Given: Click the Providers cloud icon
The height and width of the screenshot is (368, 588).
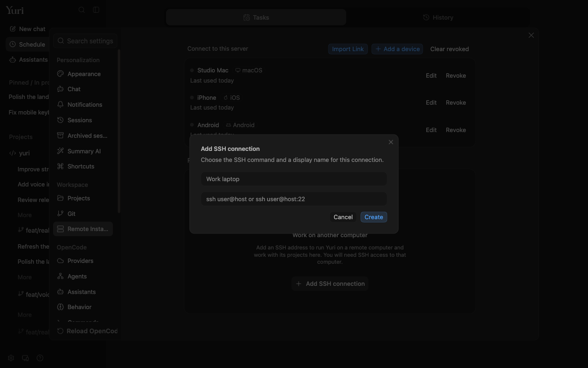Looking at the screenshot, I should [x=60, y=261].
